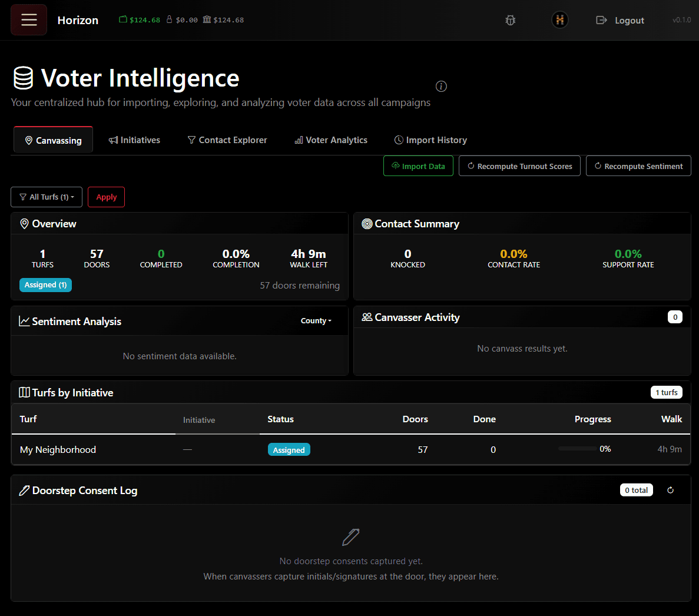
Task: Click the SUPPORT RATE value
Action: click(628, 254)
